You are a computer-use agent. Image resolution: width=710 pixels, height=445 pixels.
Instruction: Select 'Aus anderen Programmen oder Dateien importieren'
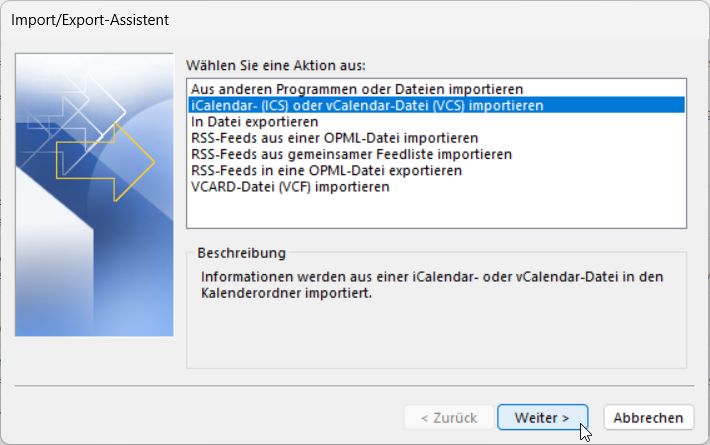pyautogui.click(x=357, y=89)
